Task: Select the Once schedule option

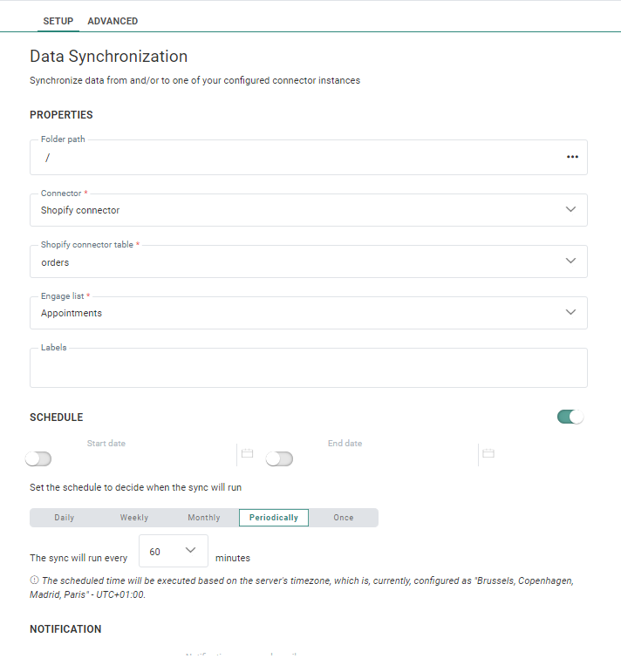Action: 344,518
